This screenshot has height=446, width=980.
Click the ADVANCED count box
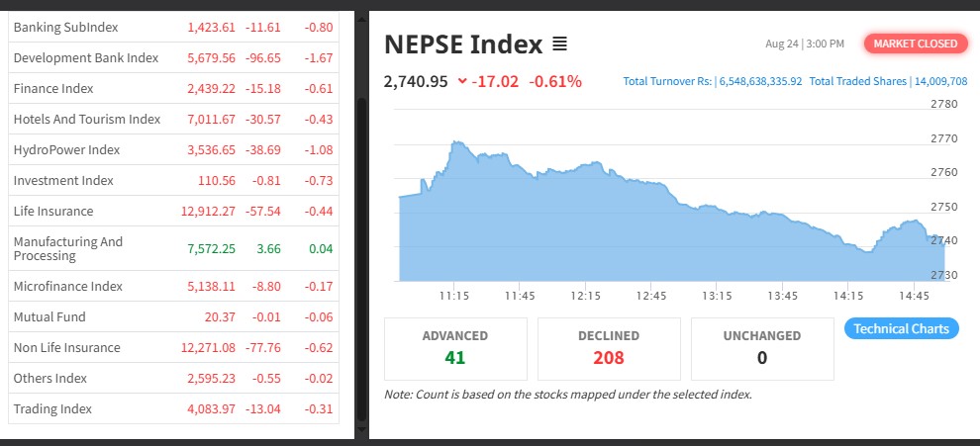pyautogui.click(x=455, y=348)
